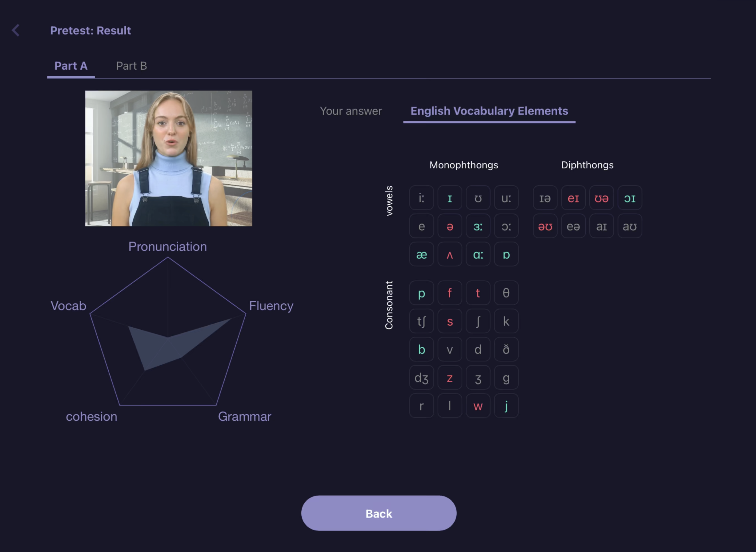
Task: Click the ʌ vowel tile
Action: tap(450, 254)
